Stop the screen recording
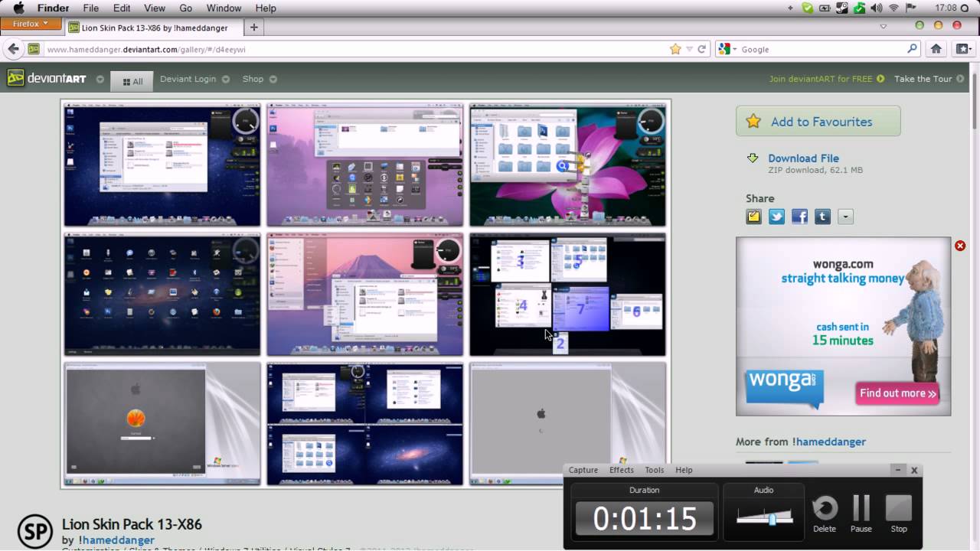This screenshot has width=980, height=551. (899, 514)
